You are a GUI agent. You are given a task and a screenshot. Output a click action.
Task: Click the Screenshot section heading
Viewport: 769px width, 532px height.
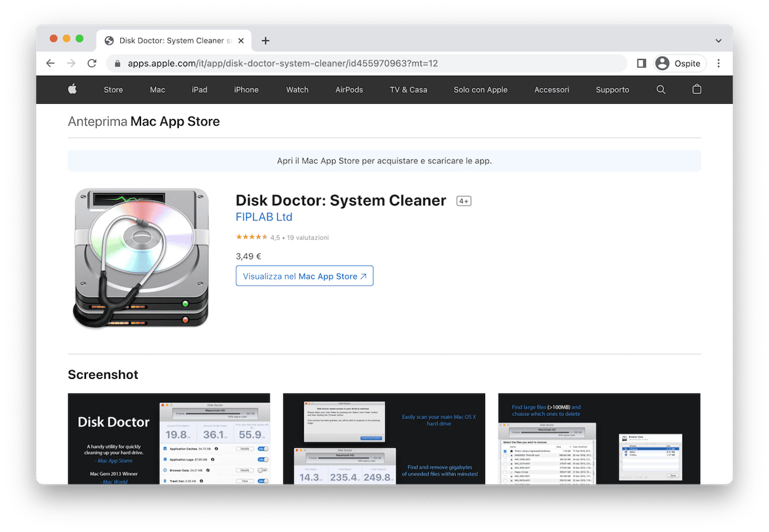point(103,374)
